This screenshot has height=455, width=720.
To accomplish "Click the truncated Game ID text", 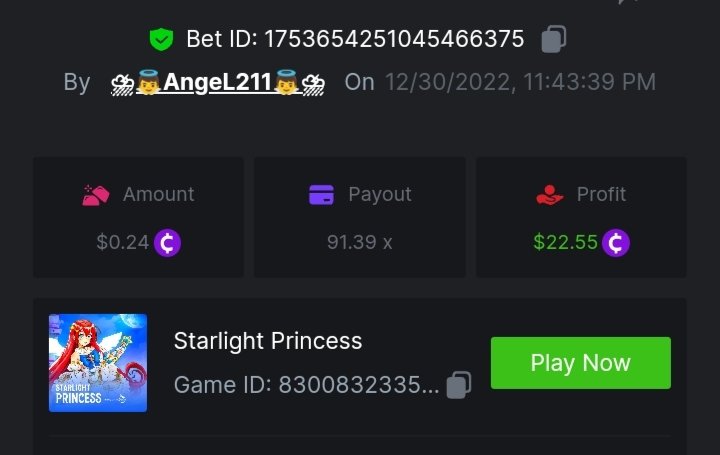I will pos(306,385).
